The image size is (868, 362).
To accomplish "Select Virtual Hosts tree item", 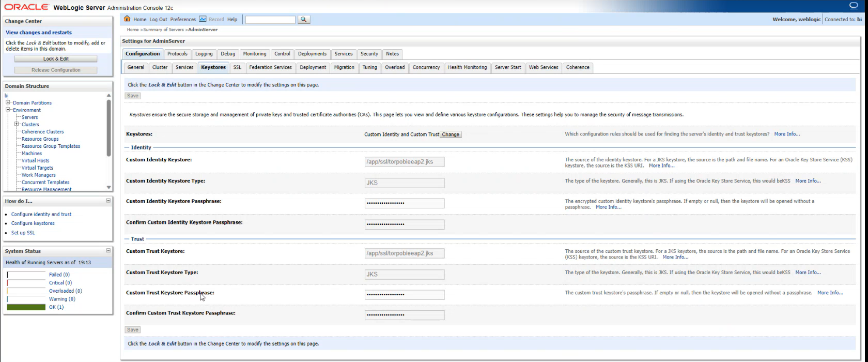I will (36, 161).
